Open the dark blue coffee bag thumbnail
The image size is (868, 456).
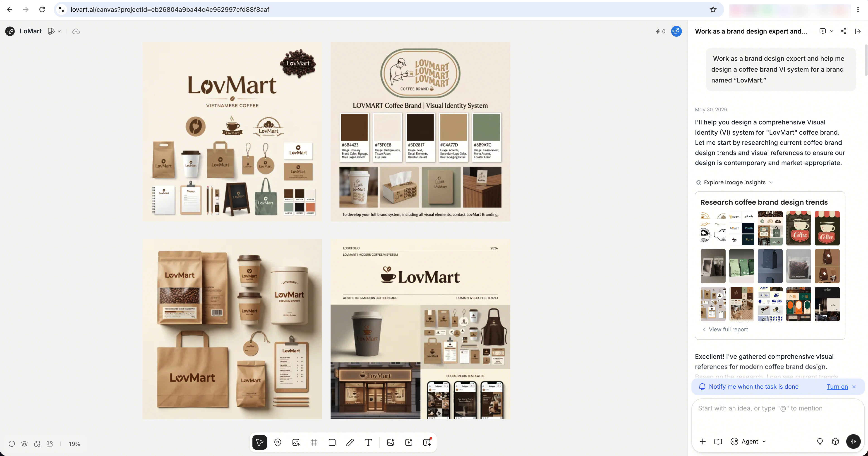pos(770,266)
